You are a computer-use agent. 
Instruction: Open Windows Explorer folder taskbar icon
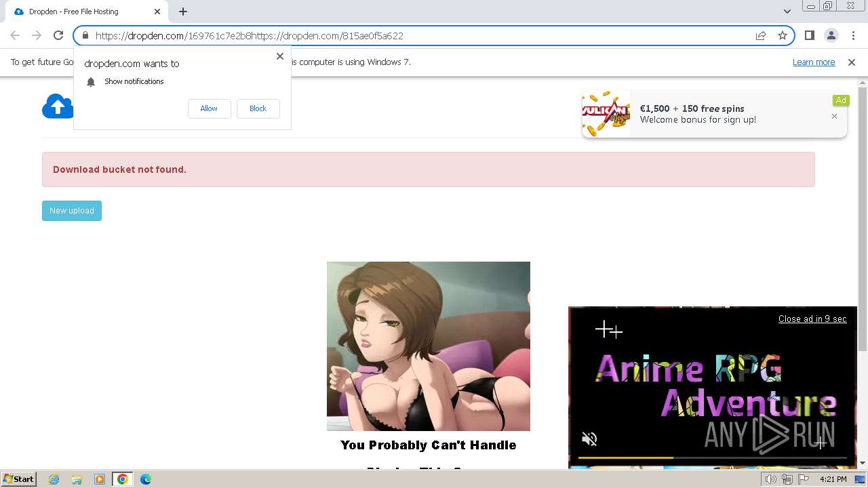[x=77, y=479]
